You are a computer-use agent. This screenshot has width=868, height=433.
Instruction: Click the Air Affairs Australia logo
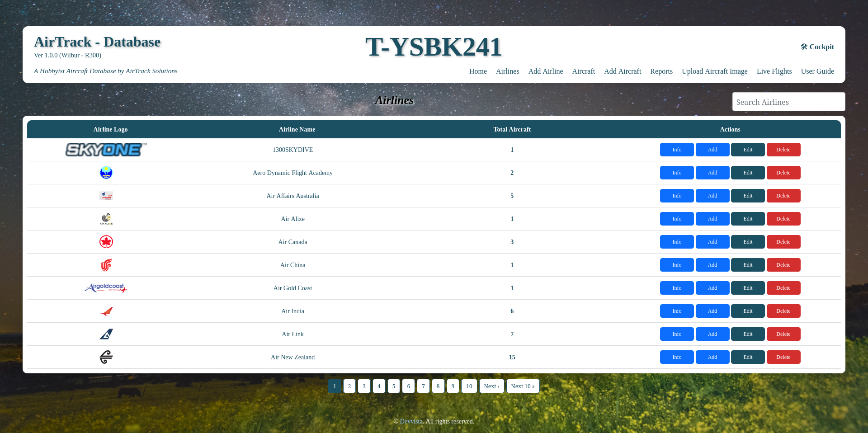pyautogui.click(x=106, y=196)
